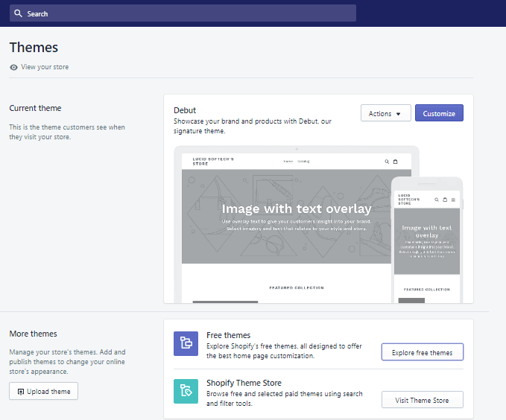Image resolution: width=506 pixels, height=420 pixels.
Task: Click the Themes page heading
Action: pos(34,48)
